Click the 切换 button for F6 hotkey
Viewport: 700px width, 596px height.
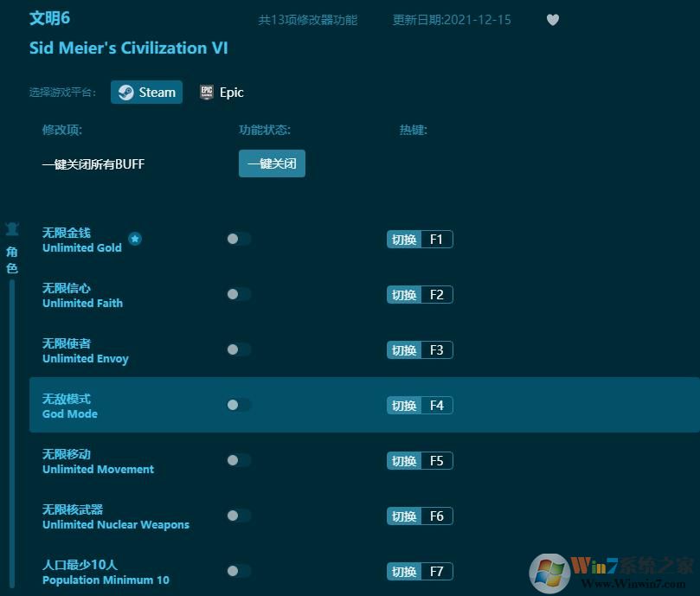[x=404, y=516]
